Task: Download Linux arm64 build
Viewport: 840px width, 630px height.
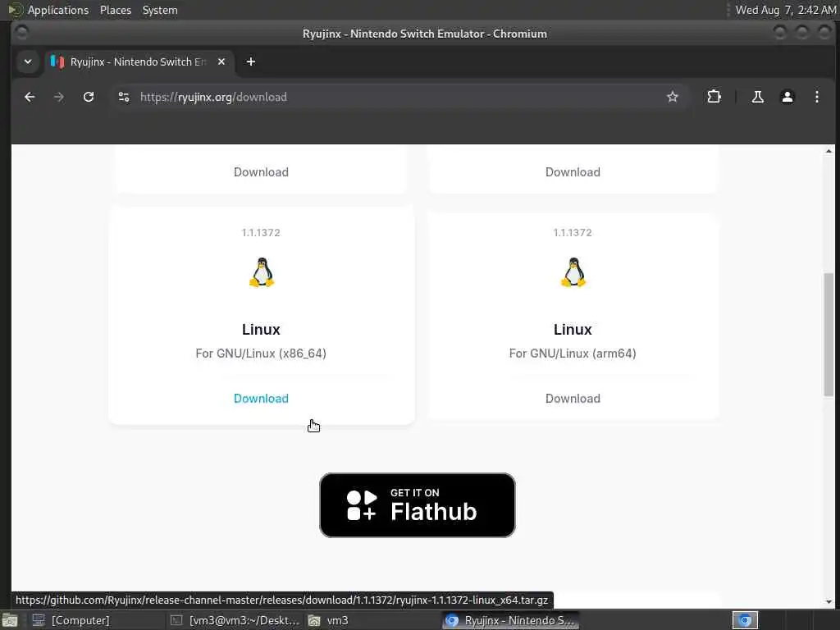Action: [573, 399]
